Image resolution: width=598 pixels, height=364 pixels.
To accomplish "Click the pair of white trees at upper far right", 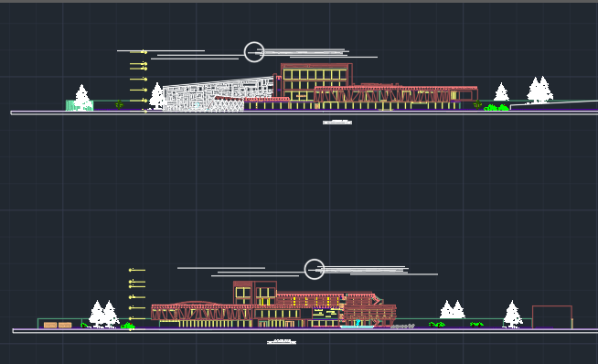I will coord(539,90).
